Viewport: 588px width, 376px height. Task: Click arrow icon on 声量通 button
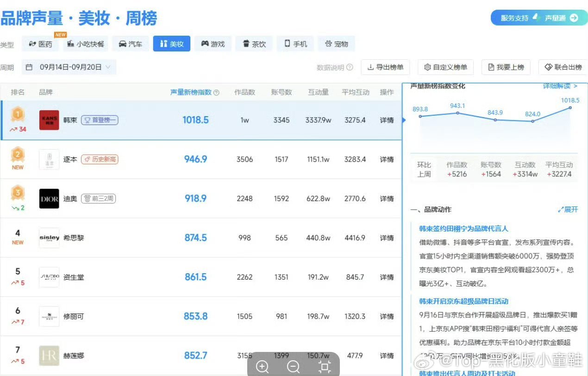click(574, 18)
